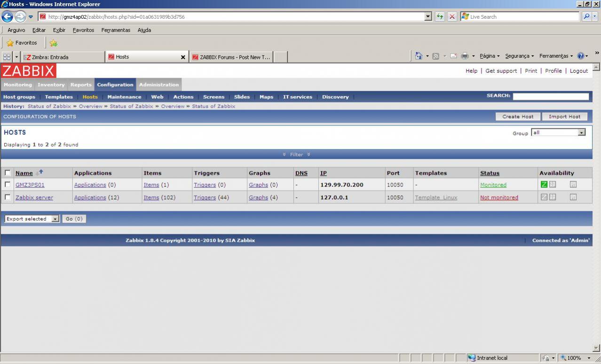This screenshot has width=601, height=364.
Task: Open the tab list dropdown arrow beside Quick Tabs
Action: tap(17, 57)
